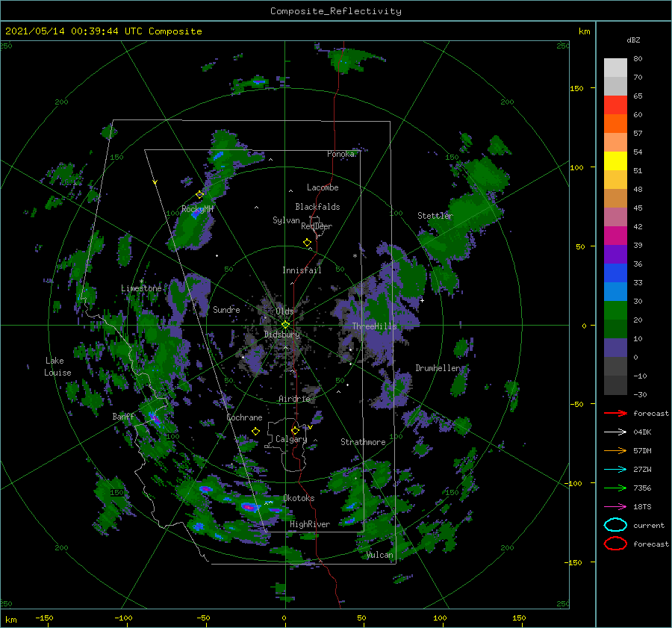Click the Airdrie label
This screenshot has width=672, height=628.
294,399
